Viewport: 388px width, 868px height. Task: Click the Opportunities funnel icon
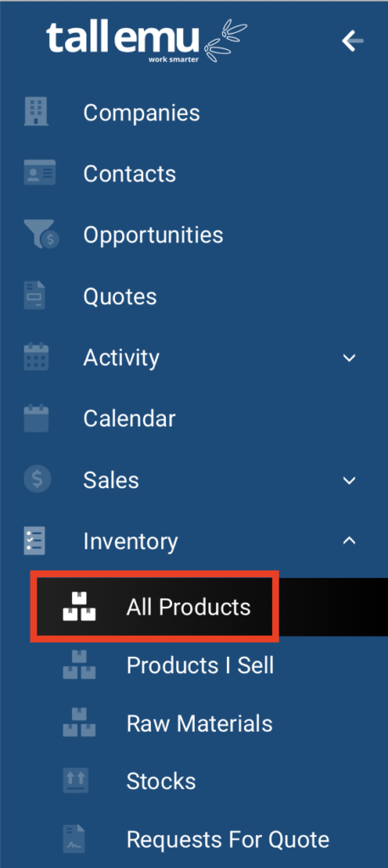pyautogui.click(x=42, y=234)
